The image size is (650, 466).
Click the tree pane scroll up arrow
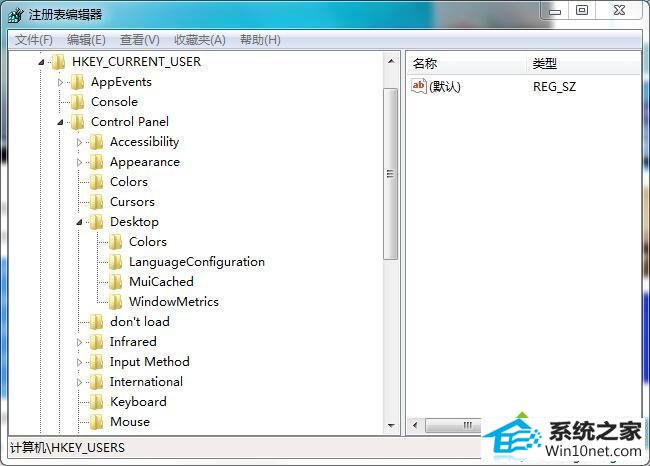click(391, 61)
